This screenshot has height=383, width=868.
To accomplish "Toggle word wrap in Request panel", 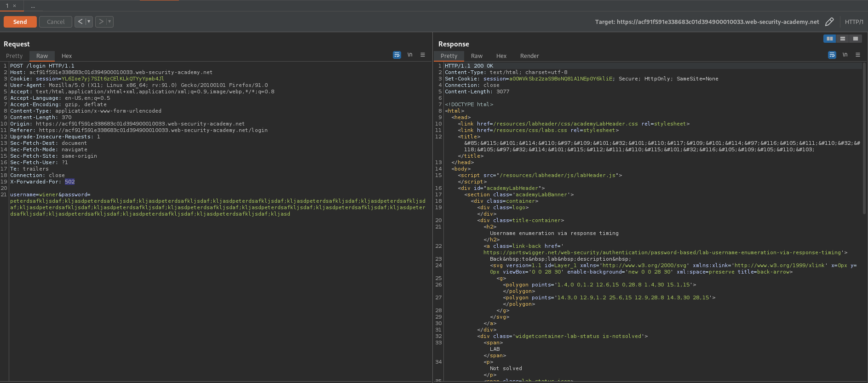I will (x=397, y=55).
